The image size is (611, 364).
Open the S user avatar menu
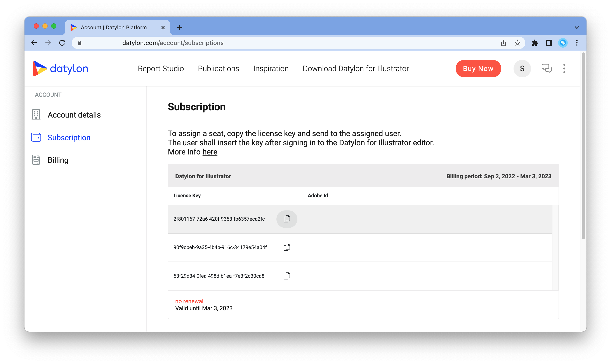(522, 68)
